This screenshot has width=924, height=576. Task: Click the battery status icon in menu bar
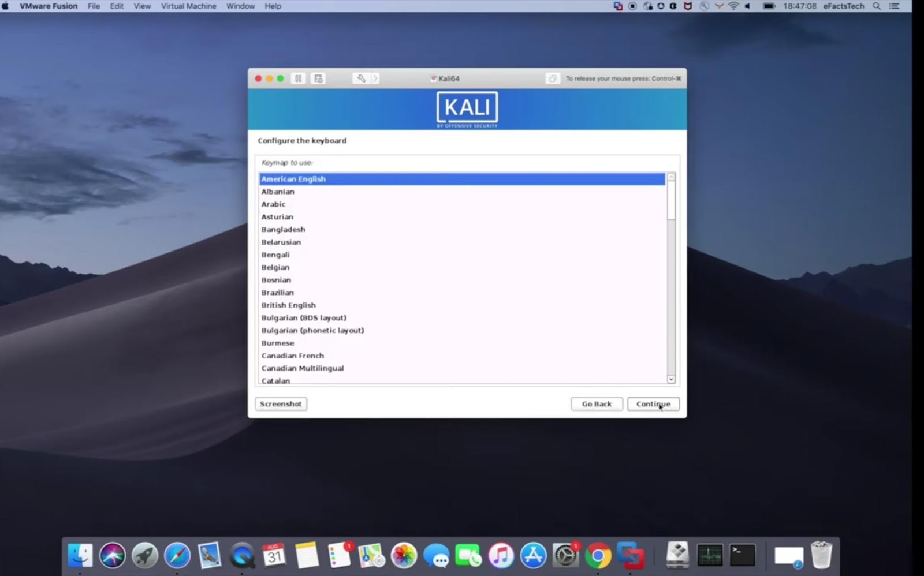(769, 6)
